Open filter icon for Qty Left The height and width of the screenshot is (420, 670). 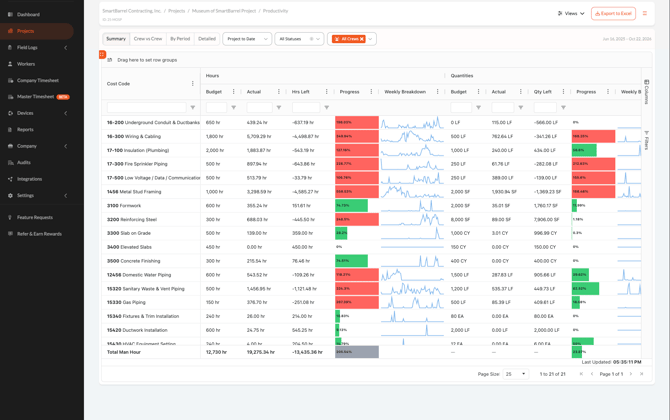[564, 108]
